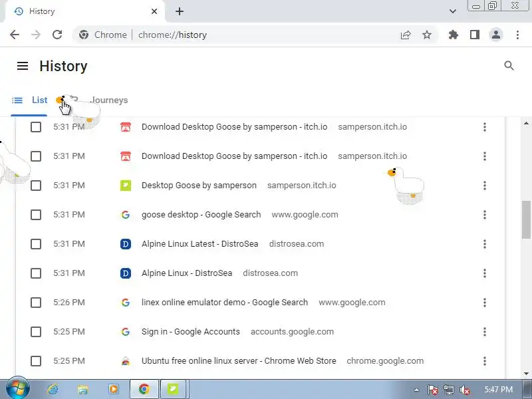Bookmark this page with the star icon

point(427,35)
